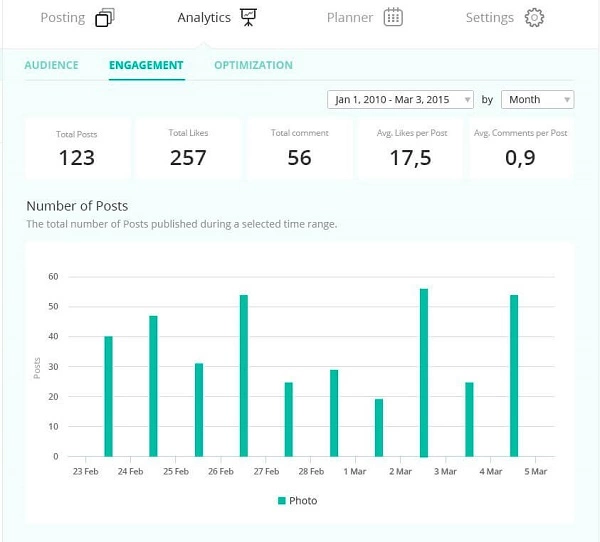Switch to the Audience tab
This screenshot has width=600, height=542.
click(x=51, y=65)
